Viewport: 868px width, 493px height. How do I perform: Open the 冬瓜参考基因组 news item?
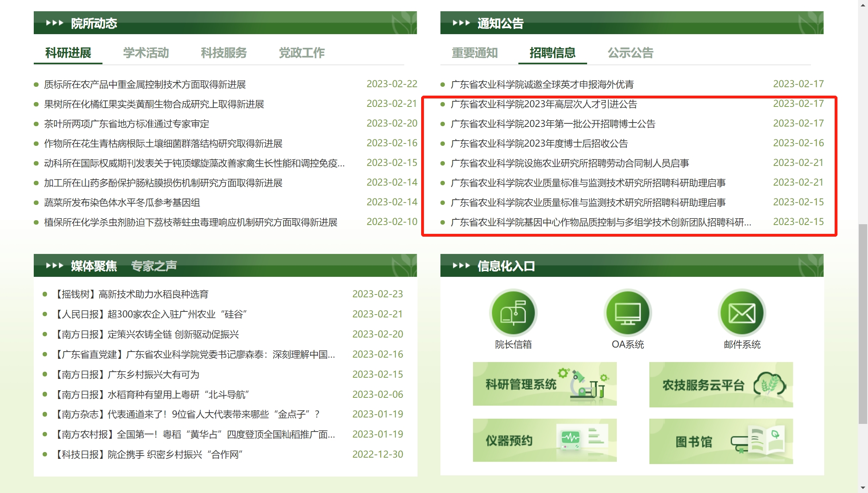[121, 203]
